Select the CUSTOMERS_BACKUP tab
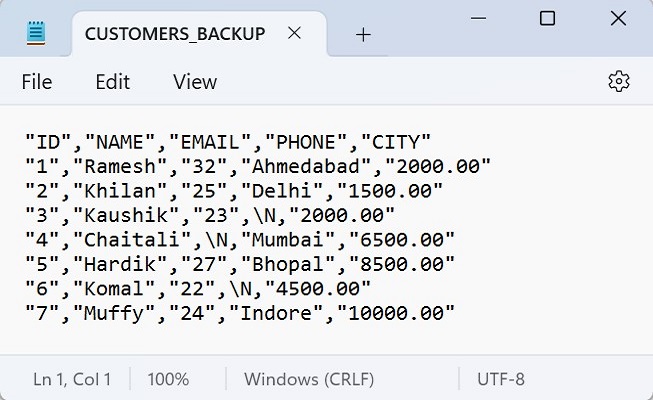Viewport: 653px width, 400px height. click(175, 34)
